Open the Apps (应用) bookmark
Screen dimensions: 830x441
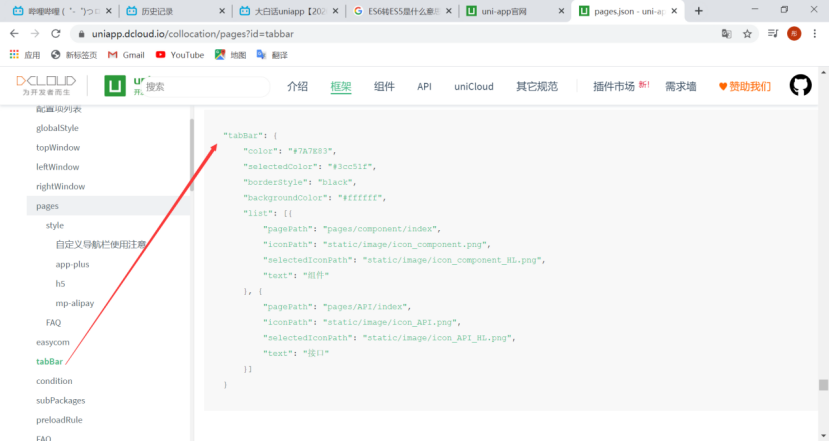coord(25,55)
